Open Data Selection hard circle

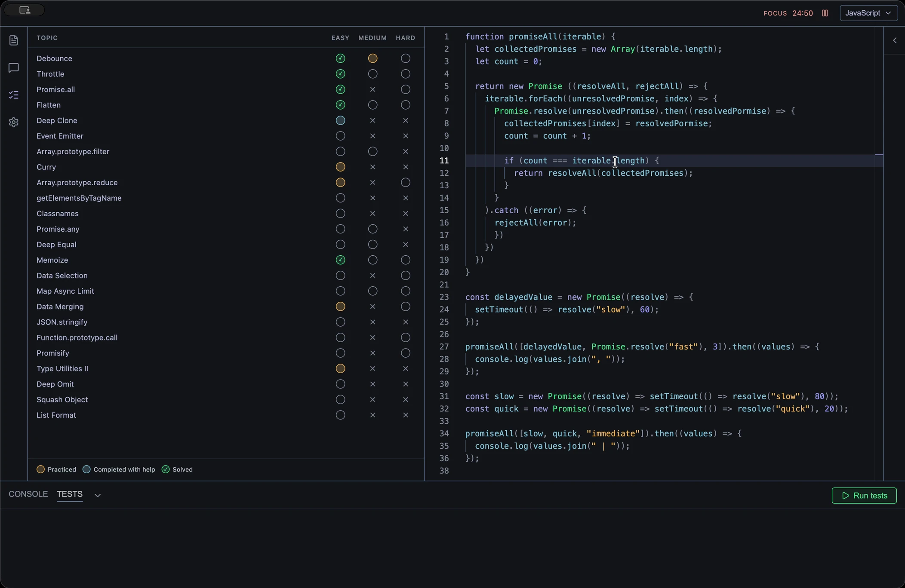click(x=405, y=276)
